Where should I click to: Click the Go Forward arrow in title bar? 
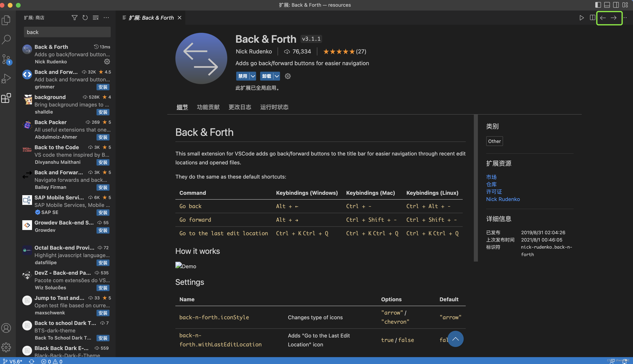tap(614, 18)
